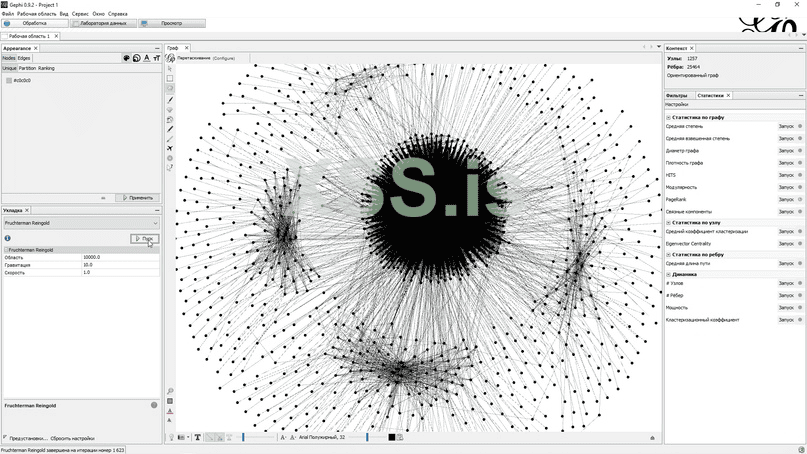This screenshot has width=807, height=454.
Task: Center the graph with the magnifier icon
Action: tap(170, 391)
